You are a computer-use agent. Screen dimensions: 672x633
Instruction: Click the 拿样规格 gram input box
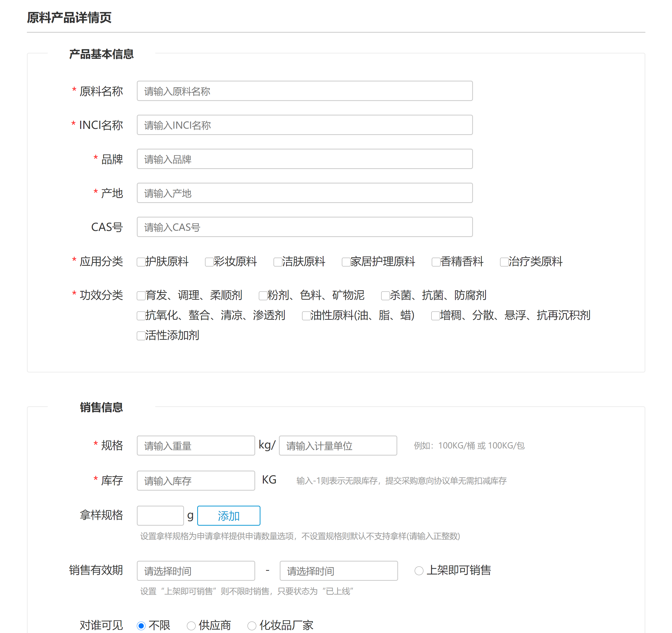(160, 516)
